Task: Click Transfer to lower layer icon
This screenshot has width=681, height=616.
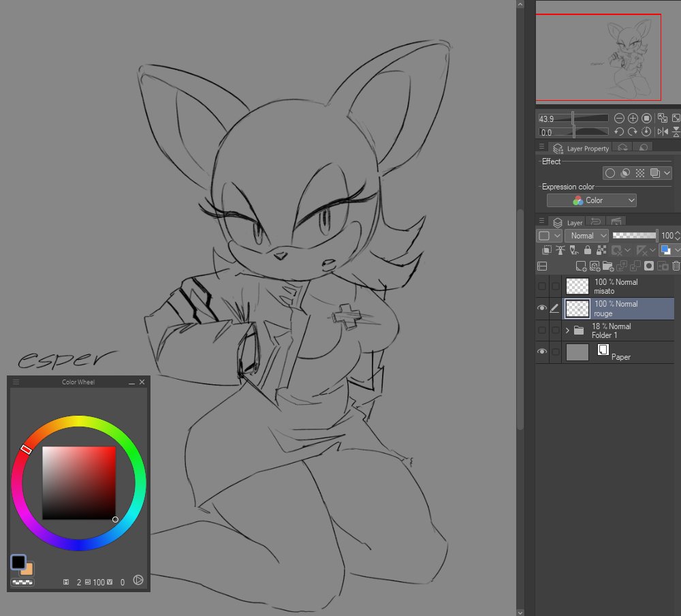Action: [622, 266]
